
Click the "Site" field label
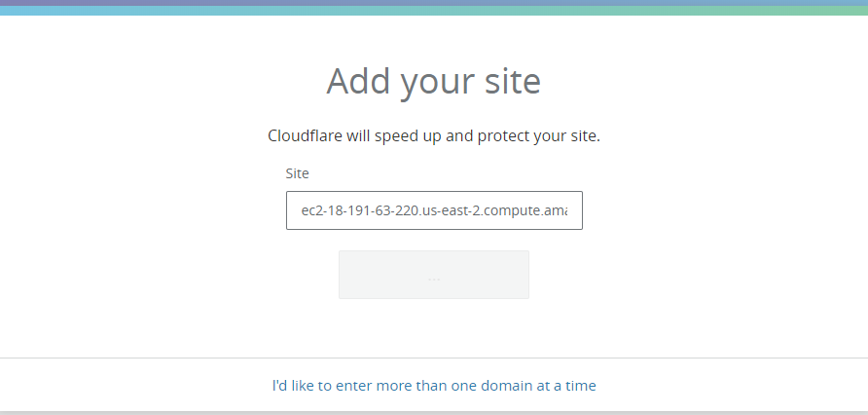click(297, 173)
